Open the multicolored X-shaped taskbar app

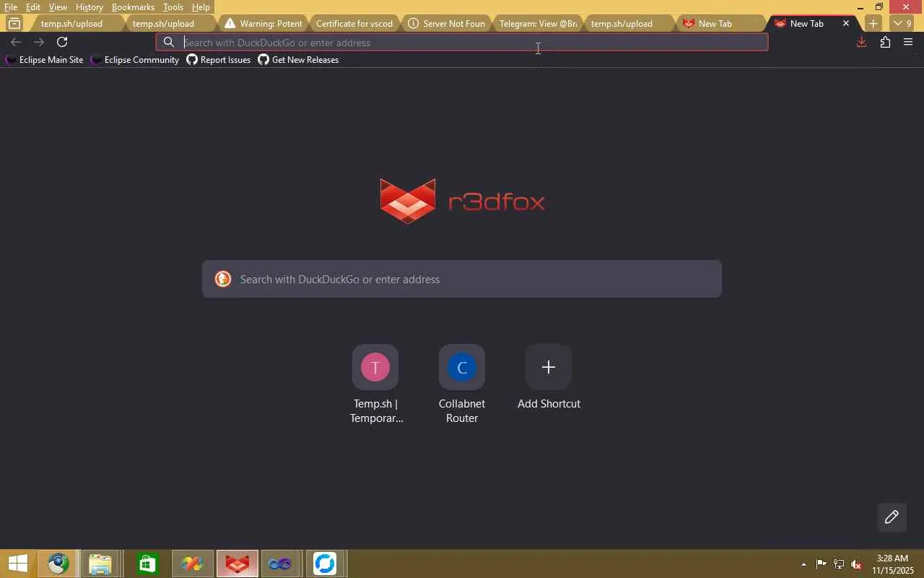point(192,564)
